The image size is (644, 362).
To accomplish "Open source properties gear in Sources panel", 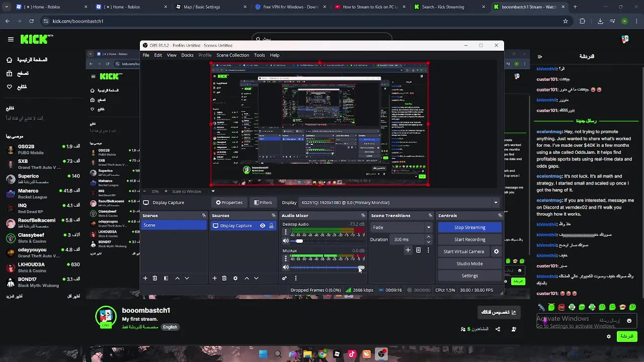I will click(x=235, y=278).
